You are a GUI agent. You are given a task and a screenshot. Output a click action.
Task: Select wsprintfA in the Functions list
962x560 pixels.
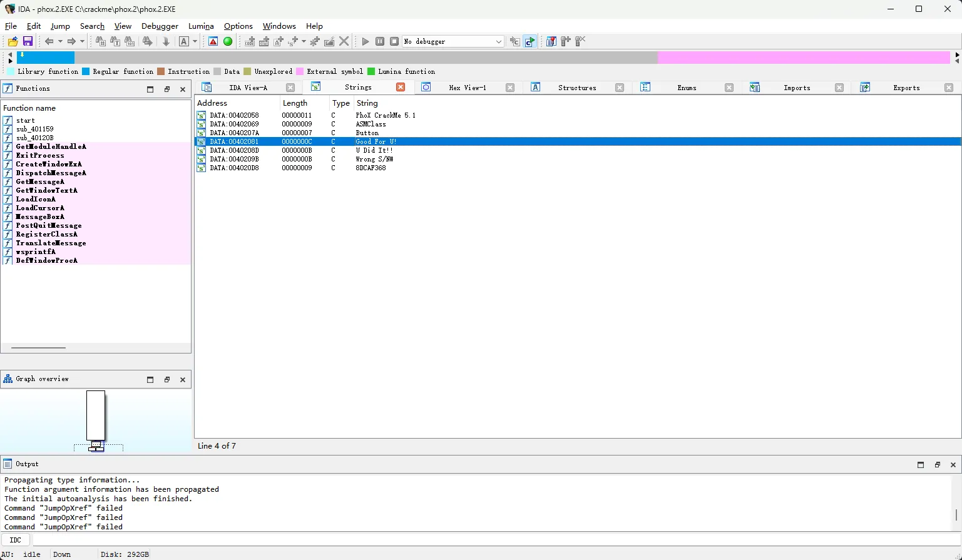coord(96,252)
